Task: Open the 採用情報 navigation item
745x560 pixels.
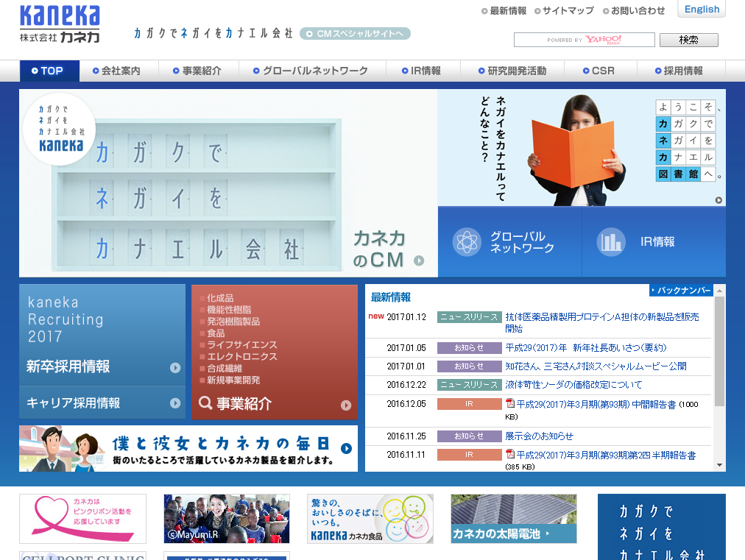Action: pyautogui.click(x=679, y=71)
